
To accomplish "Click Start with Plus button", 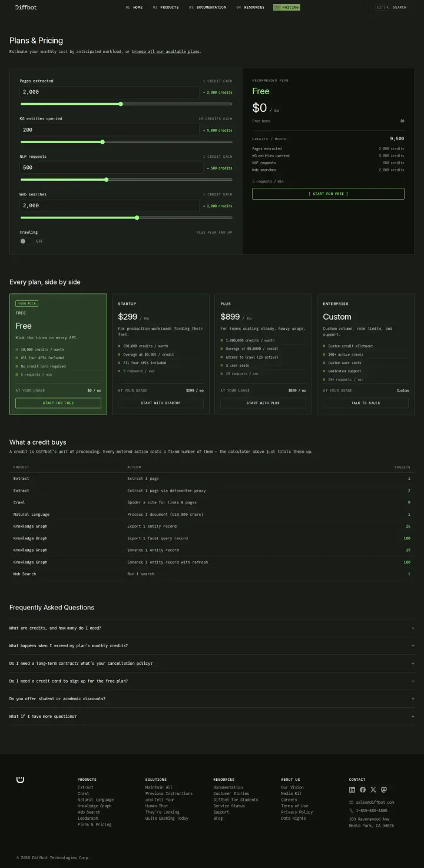I will (x=263, y=403).
